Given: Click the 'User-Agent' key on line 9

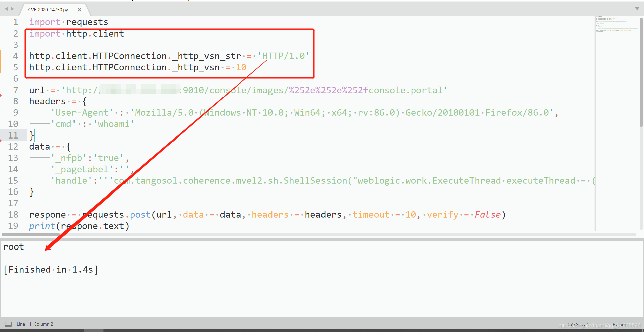Looking at the screenshot, I should point(82,113).
